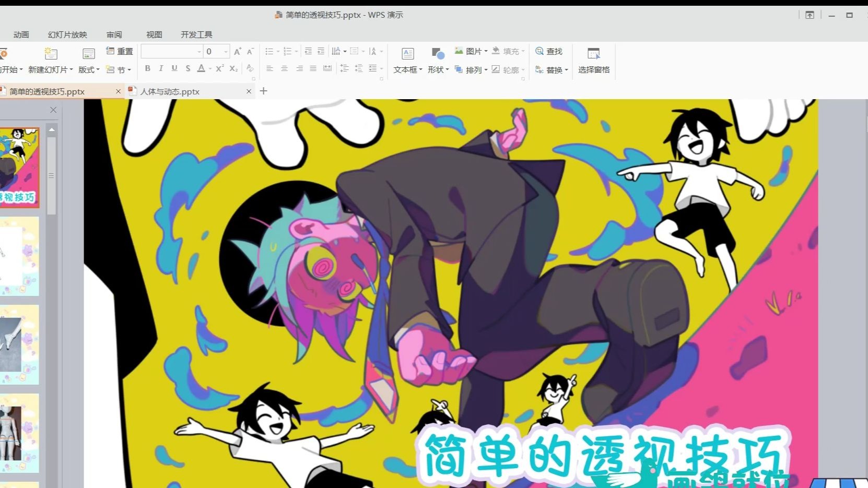
Task: Expand the 版式 layout dropdown
Action: coord(98,69)
